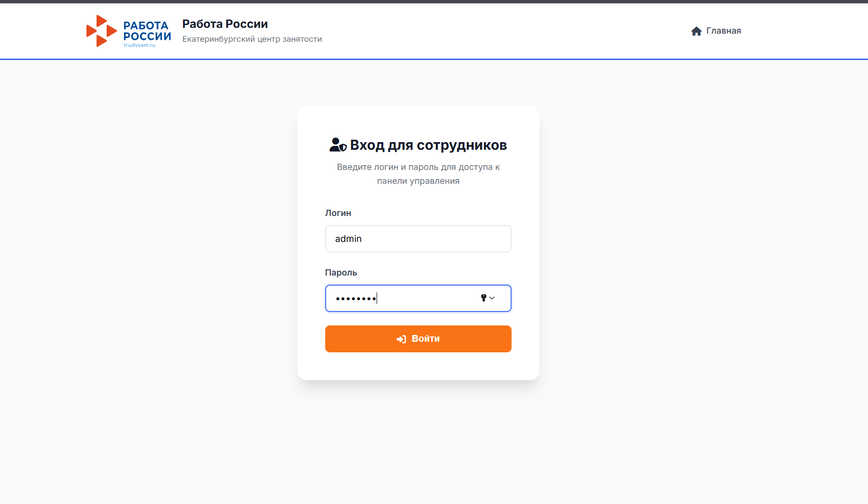Screen dimensions: 868x504
Task: Click the trudvsem.ru text under logo
Action: 139,45
